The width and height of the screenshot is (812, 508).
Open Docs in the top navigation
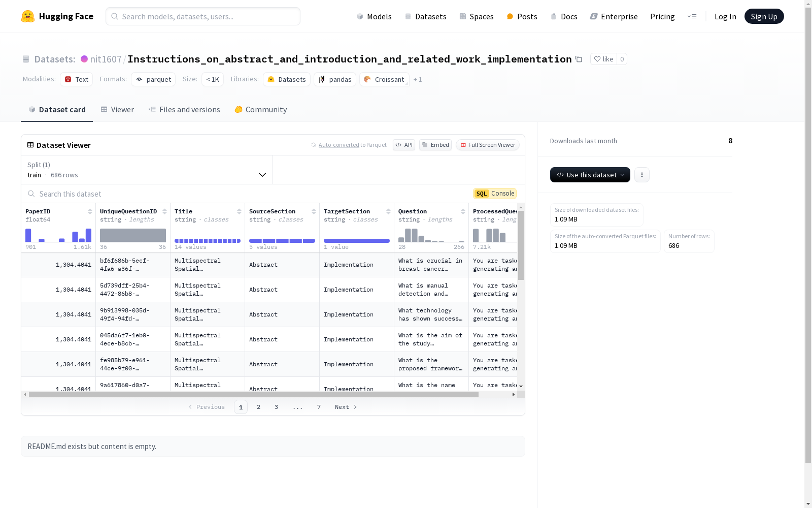(x=564, y=16)
